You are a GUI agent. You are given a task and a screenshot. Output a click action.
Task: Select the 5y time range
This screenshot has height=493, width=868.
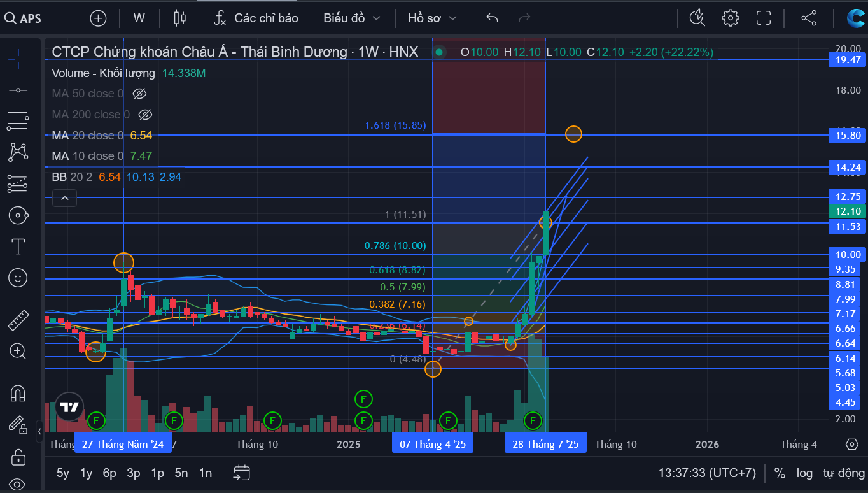(x=63, y=473)
